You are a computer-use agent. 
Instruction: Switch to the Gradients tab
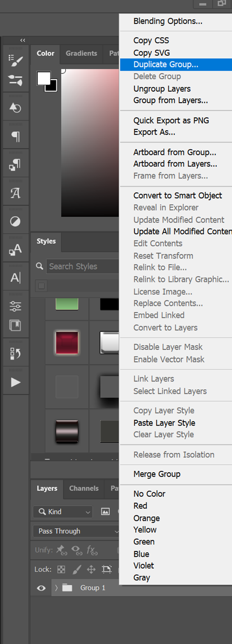(81, 53)
